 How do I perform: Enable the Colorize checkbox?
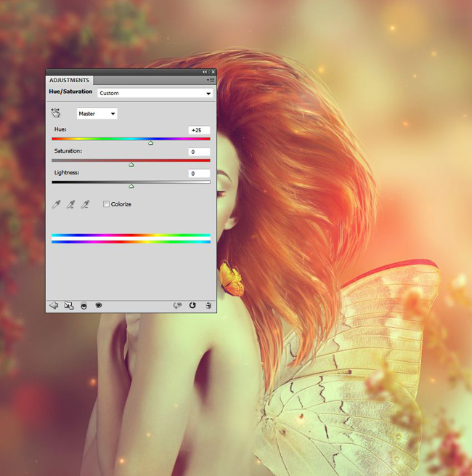[106, 204]
